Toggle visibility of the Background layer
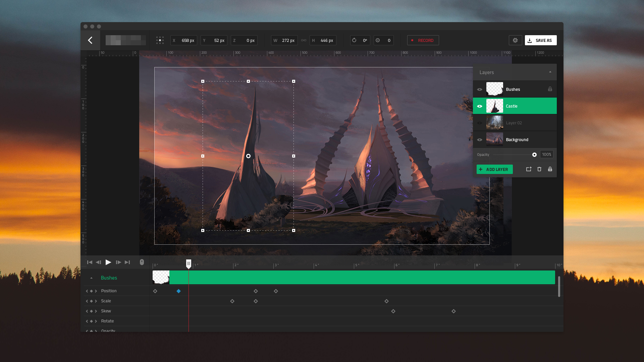644x362 pixels. pos(479,139)
